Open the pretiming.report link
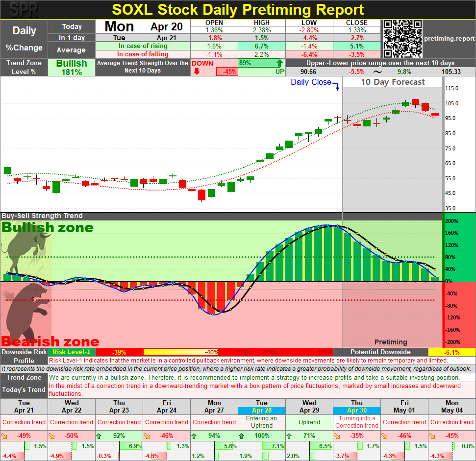 (449, 39)
